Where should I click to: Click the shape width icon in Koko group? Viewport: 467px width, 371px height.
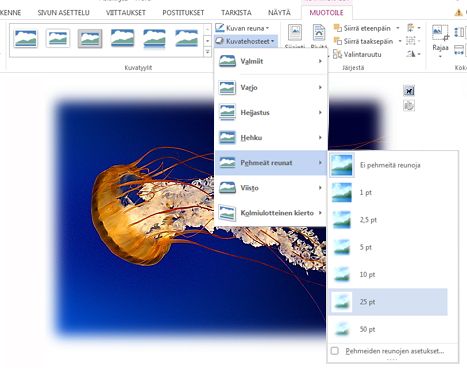pyautogui.click(x=459, y=50)
